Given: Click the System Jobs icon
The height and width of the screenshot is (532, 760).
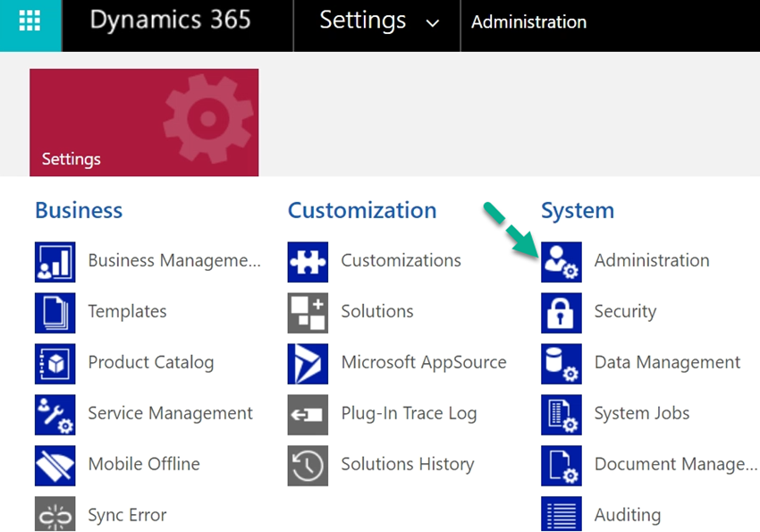Looking at the screenshot, I should coord(562,413).
